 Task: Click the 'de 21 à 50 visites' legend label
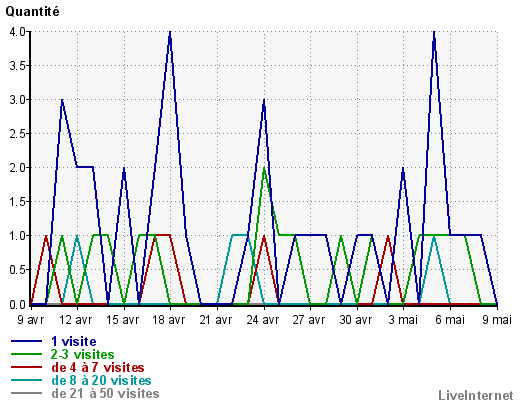(x=105, y=393)
